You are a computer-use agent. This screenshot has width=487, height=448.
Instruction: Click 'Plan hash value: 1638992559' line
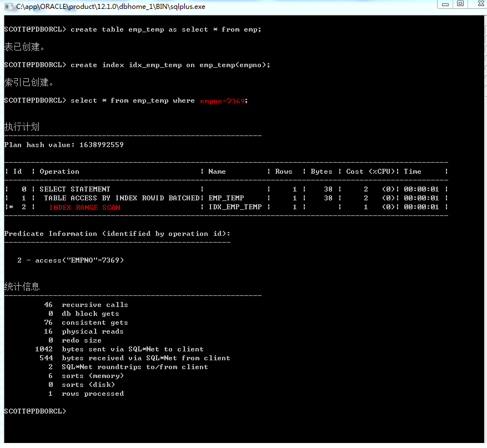(64, 145)
